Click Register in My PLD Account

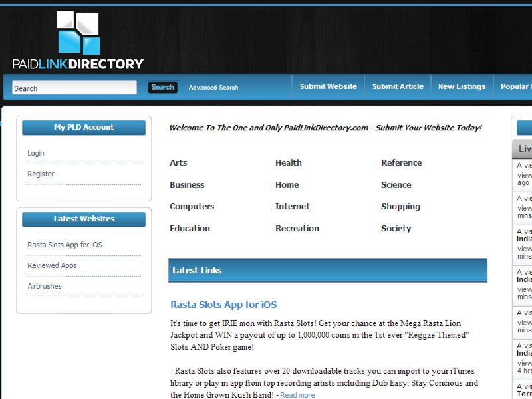click(x=41, y=174)
